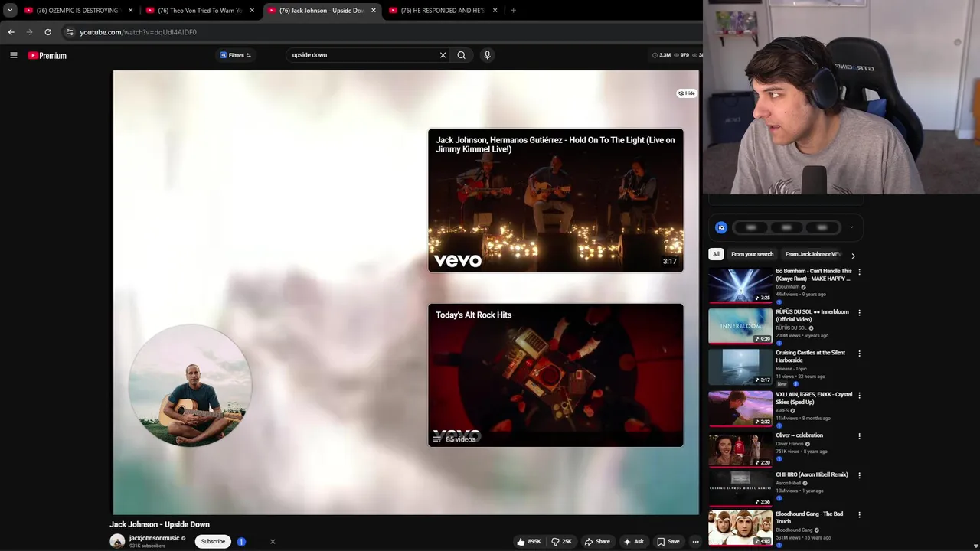Image resolution: width=980 pixels, height=551 pixels.
Task: Go back in browser history
Action: coord(11,32)
